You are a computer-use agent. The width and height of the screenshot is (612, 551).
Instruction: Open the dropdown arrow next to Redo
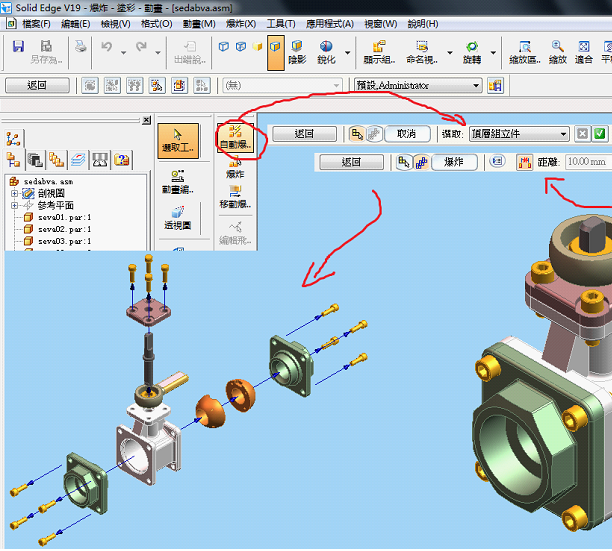tap(158, 52)
